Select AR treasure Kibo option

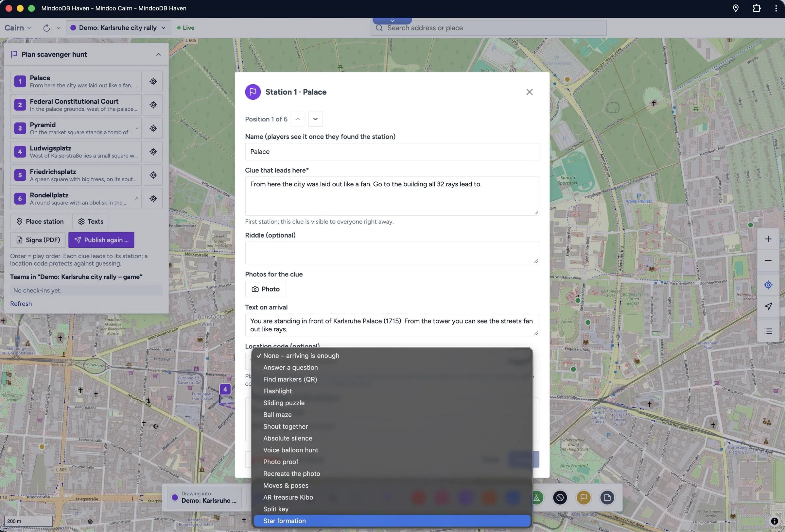pos(392,497)
